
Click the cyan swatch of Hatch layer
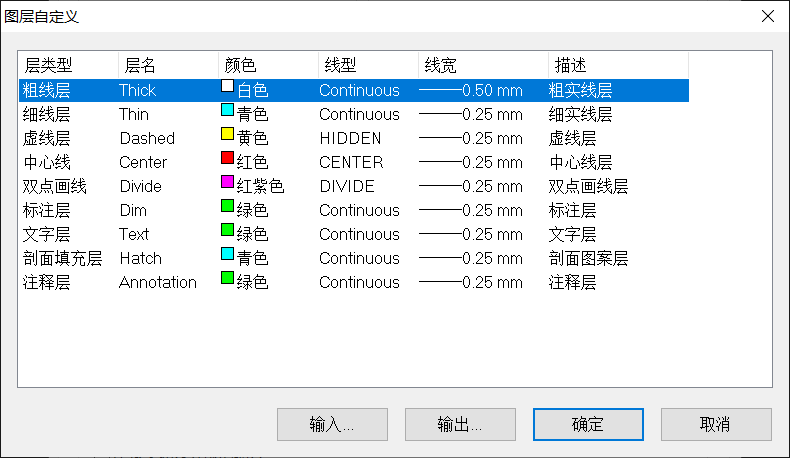tap(227, 254)
